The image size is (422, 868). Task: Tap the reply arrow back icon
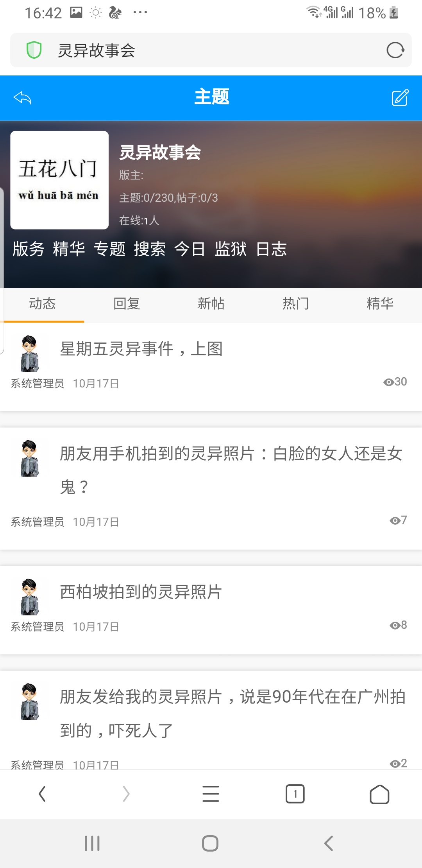[22, 98]
